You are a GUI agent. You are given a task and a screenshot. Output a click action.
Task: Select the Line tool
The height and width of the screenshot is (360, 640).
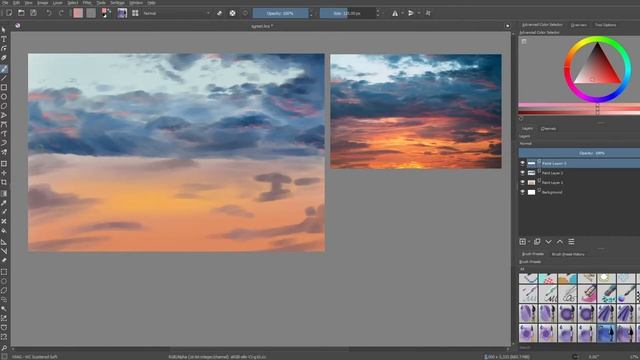pyautogui.click(x=4, y=78)
